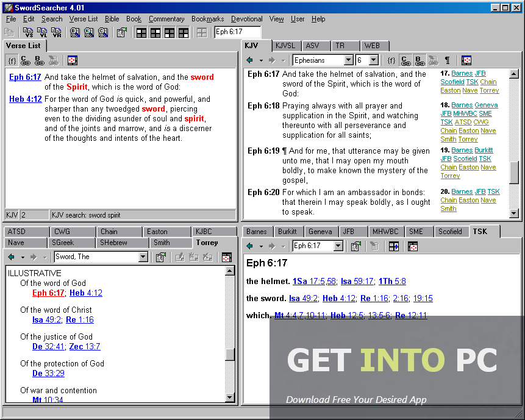
Task: Select the SGreek book tab
Action: click(72, 243)
